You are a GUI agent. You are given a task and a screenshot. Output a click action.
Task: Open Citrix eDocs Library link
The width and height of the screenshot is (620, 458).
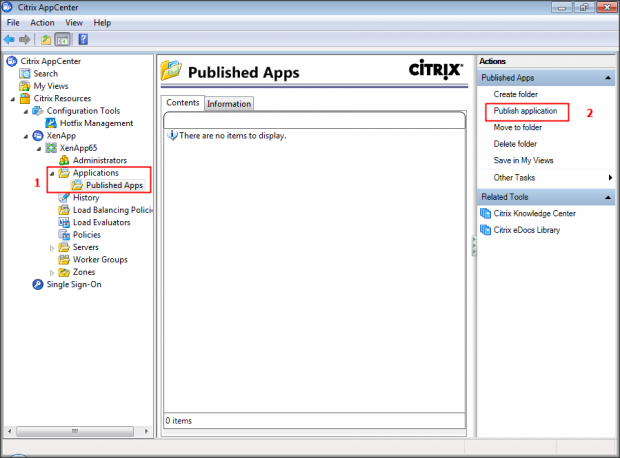(x=527, y=230)
